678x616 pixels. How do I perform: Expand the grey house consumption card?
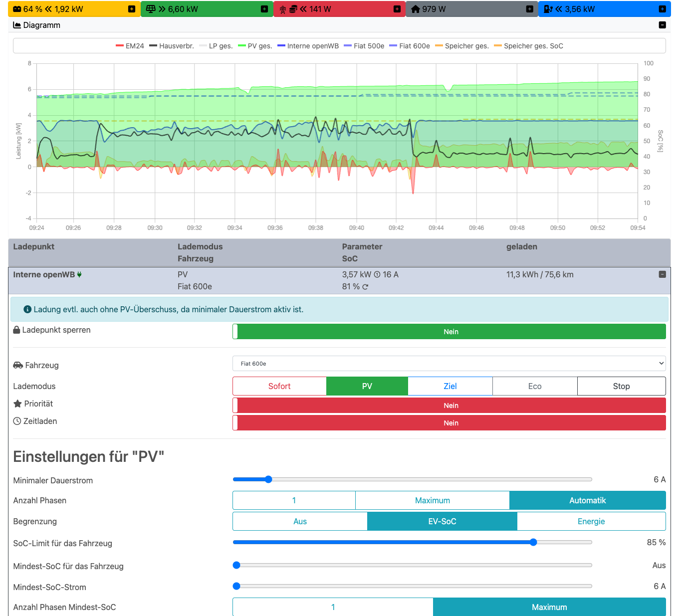pyautogui.click(x=530, y=9)
